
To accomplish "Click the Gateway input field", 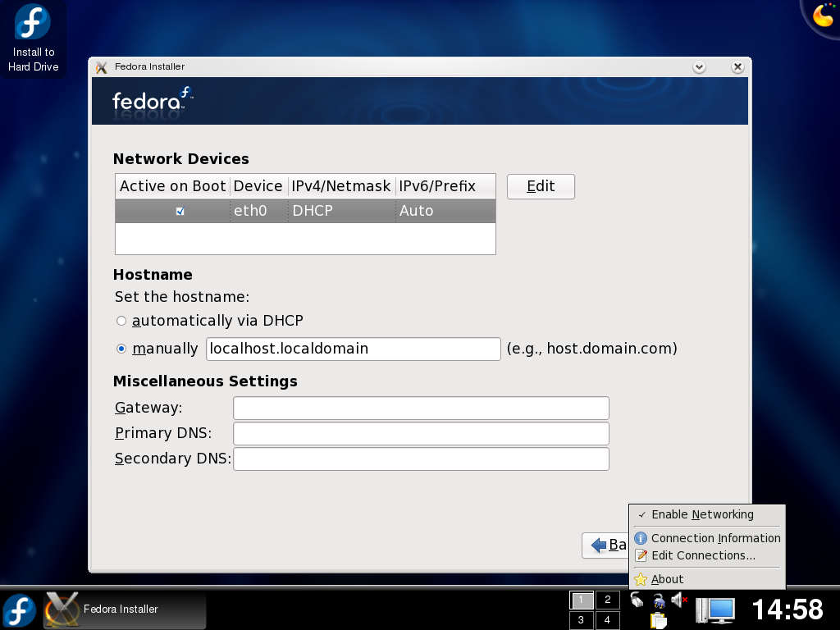I will pyautogui.click(x=421, y=409).
